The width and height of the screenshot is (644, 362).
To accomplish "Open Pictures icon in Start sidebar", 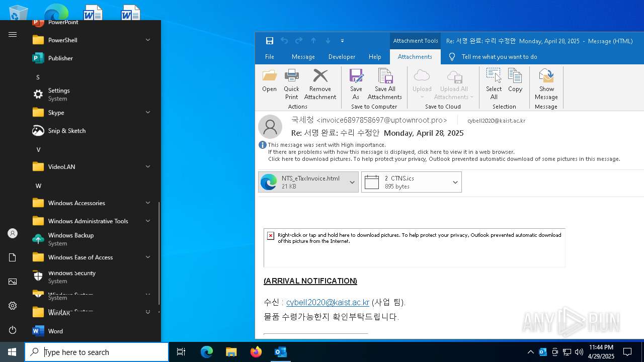I will (x=13, y=282).
